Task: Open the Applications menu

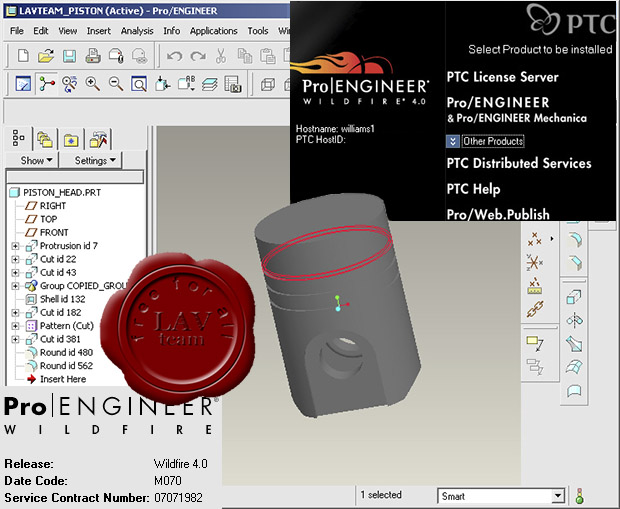Action: pyautogui.click(x=214, y=31)
